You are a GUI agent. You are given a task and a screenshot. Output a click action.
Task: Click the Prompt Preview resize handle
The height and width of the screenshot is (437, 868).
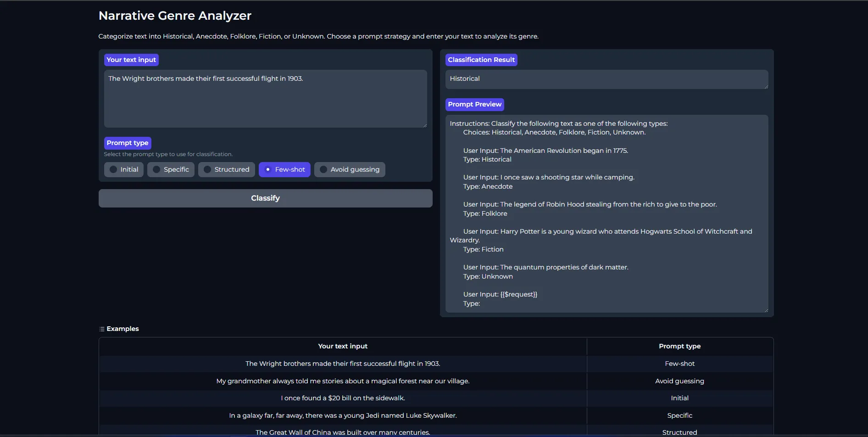pos(766,310)
